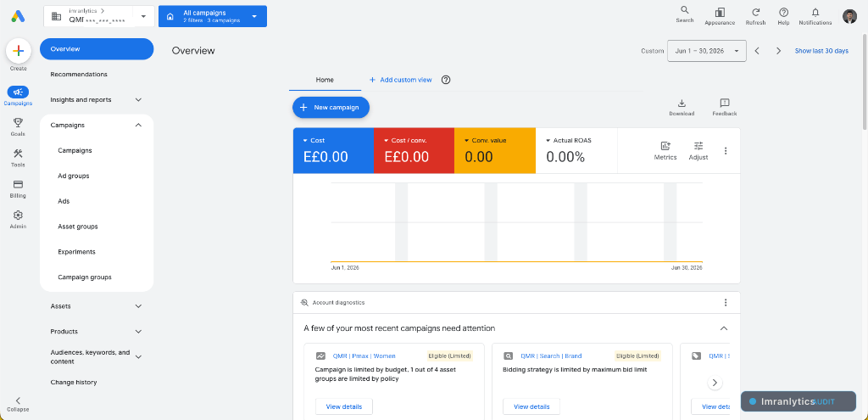Click Show last 30 days link
Screen dimensions: 868x420
pos(821,51)
